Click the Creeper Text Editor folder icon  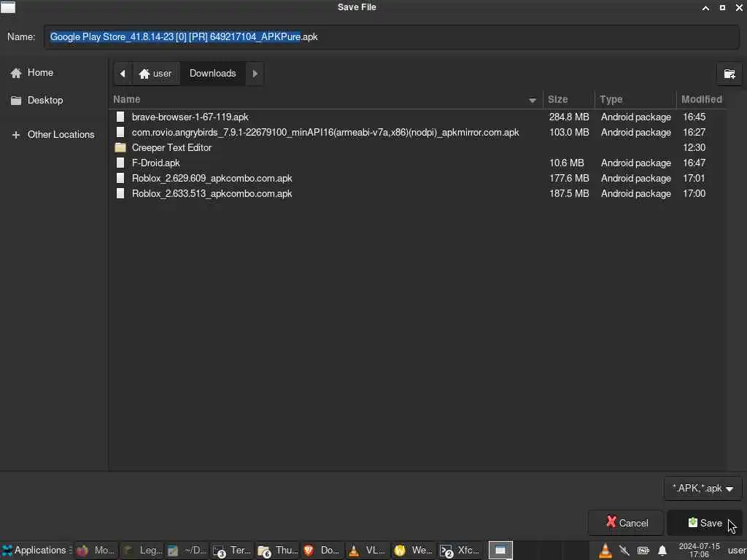(x=120, y=147)
